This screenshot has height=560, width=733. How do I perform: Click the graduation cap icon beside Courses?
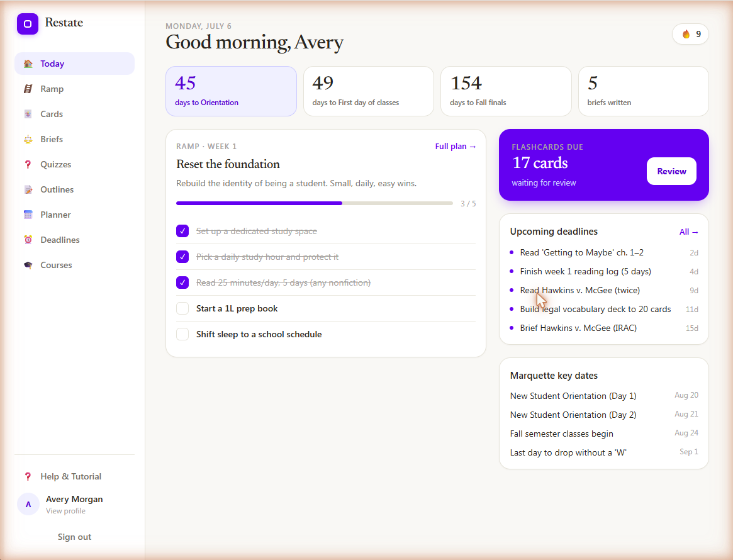pyautogui.click(x=28, y=265)
